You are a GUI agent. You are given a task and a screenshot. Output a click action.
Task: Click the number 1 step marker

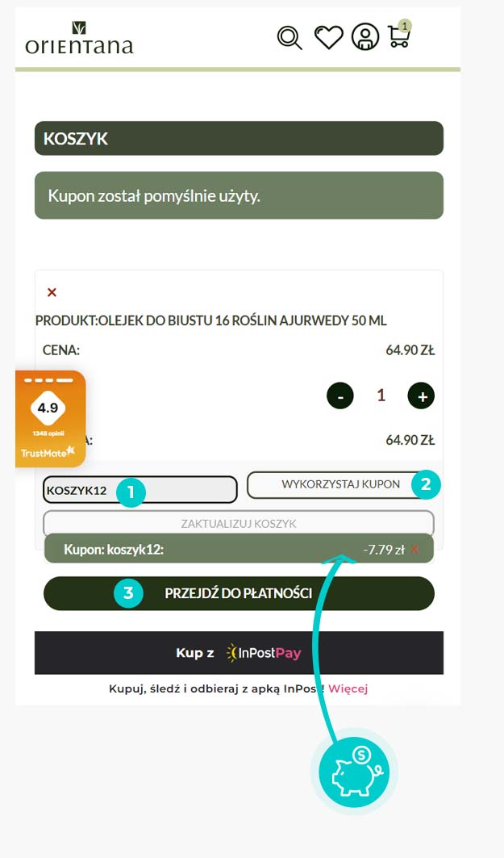pos(130,492)
